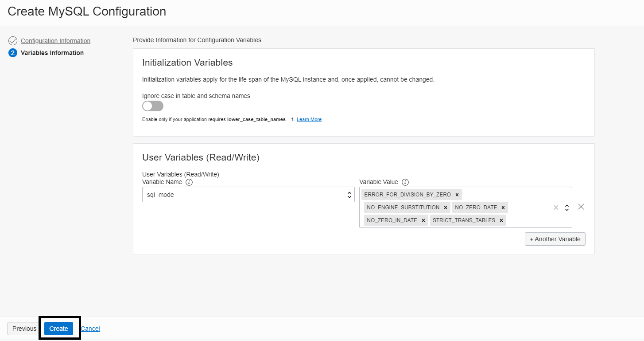
Task: Open the Learn More link
Action: (309, 120)
